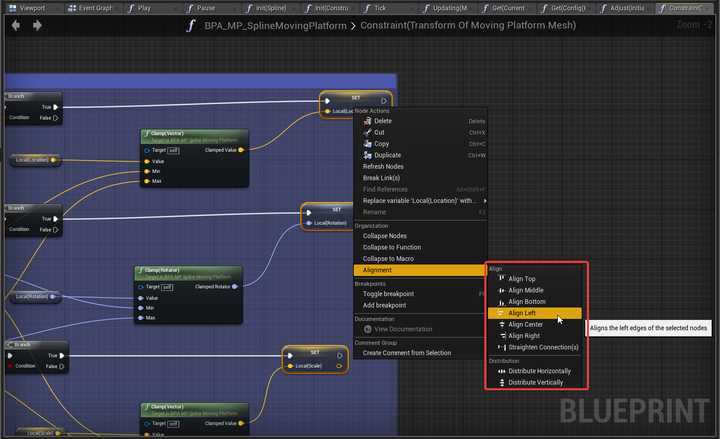Open the Alignment submenu entry

pyautogui.click(x=420, y=270)
